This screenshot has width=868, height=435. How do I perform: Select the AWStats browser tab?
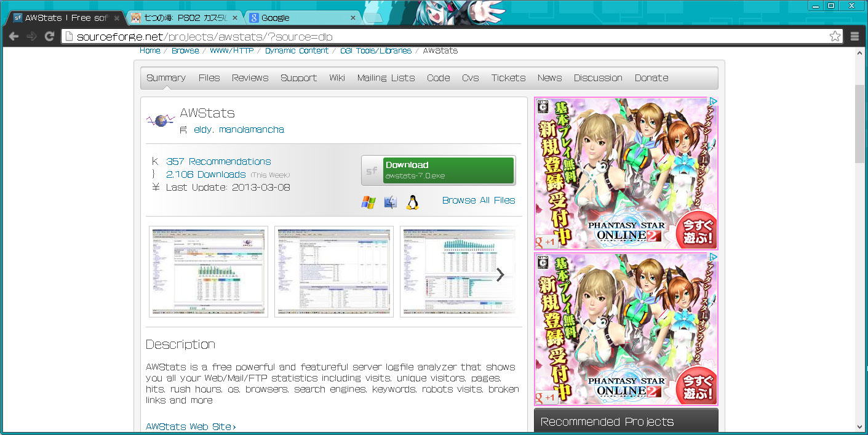pyautogui.click(x=66, y=18)
